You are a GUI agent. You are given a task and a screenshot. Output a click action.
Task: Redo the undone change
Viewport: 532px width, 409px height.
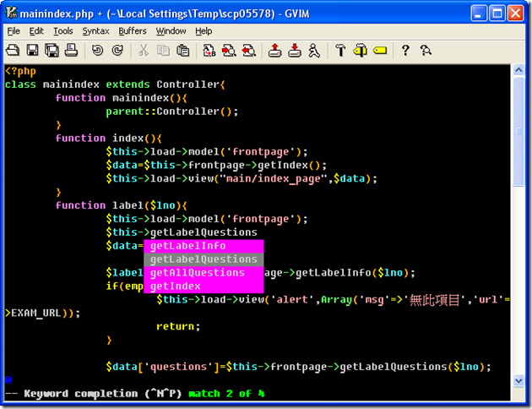tap(117, 51)
